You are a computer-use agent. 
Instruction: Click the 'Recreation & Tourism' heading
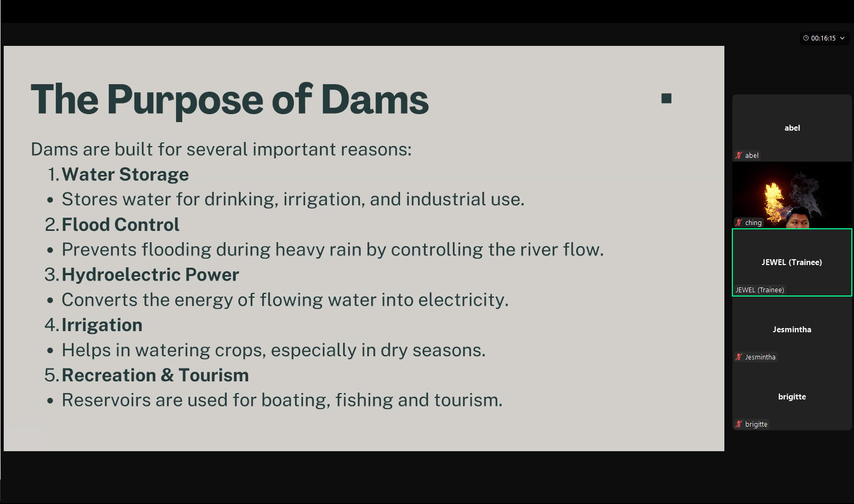click(155, 375)
